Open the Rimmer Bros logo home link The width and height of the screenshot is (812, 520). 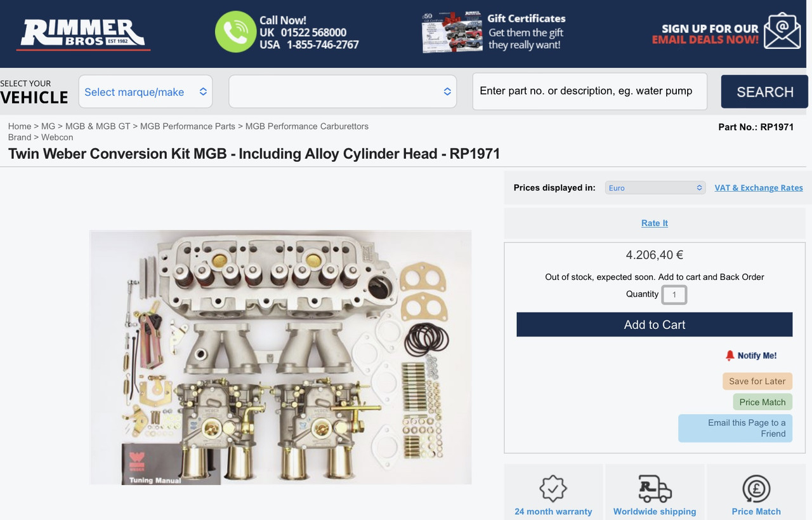[83, 34]
